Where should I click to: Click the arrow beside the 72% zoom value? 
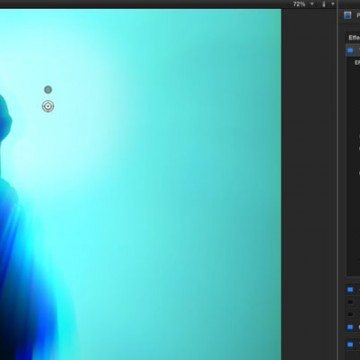pos(312,4)
